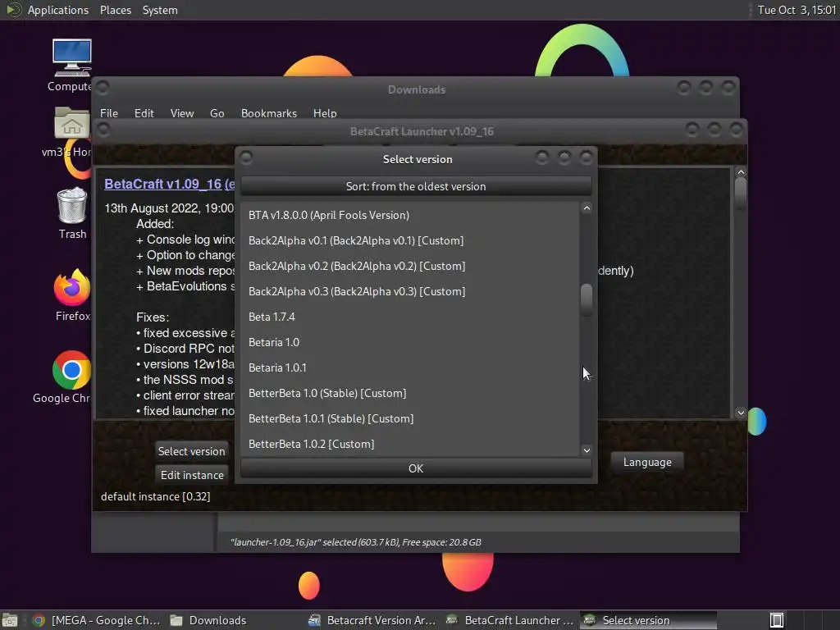Click changelog panel scrollbar up arrow
This screenshot has width=840, height=630.
[741, 172]
